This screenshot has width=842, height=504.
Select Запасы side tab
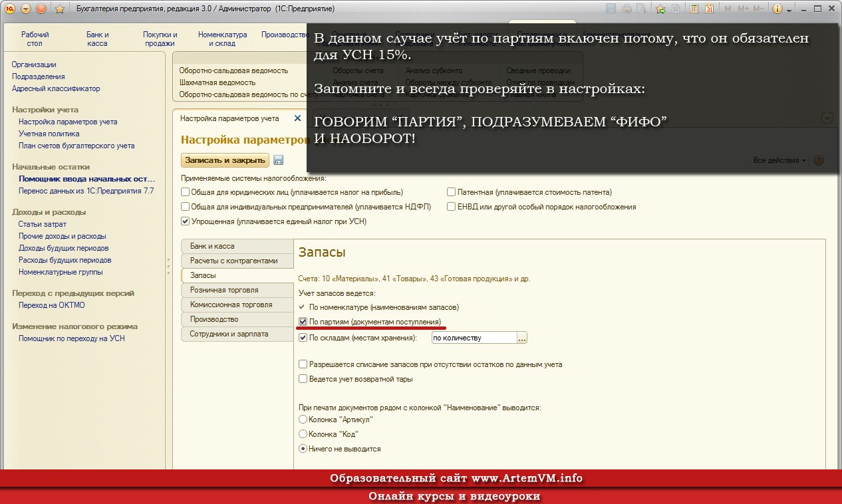pyautogui.click(x=237, y=275)
